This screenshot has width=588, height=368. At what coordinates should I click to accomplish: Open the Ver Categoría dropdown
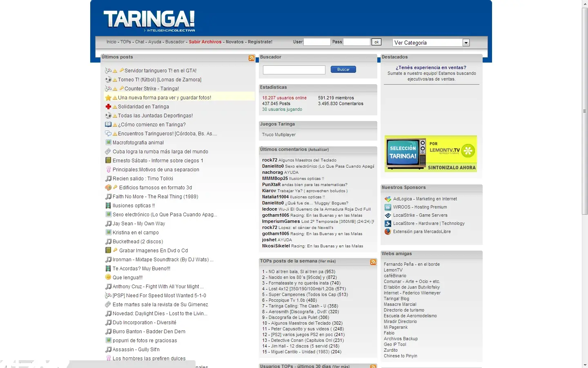point(431,43)
